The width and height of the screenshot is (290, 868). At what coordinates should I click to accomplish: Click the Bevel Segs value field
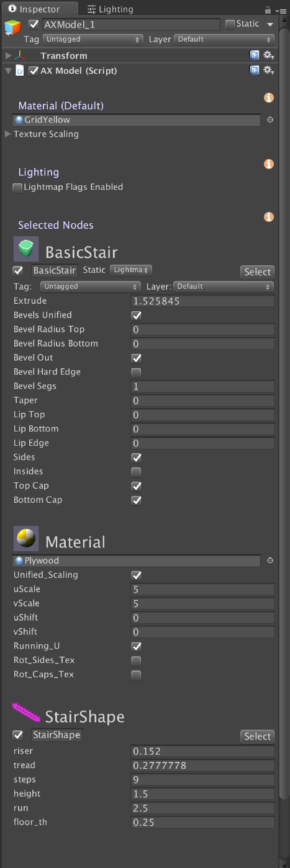(202, 386)
